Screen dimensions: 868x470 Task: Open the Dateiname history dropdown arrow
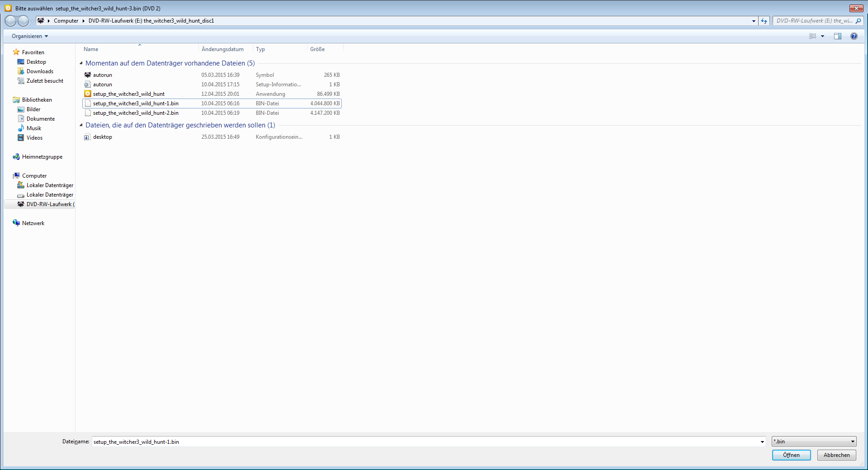[762, 442]
